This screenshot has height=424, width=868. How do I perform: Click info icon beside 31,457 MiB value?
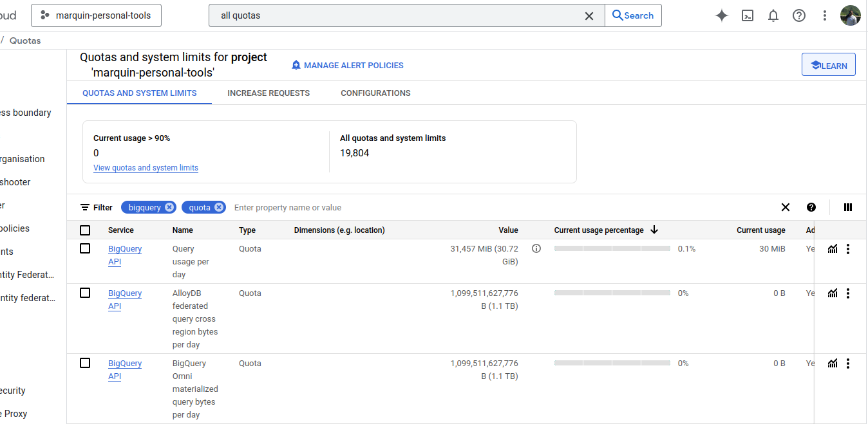[x=536, y=248]
